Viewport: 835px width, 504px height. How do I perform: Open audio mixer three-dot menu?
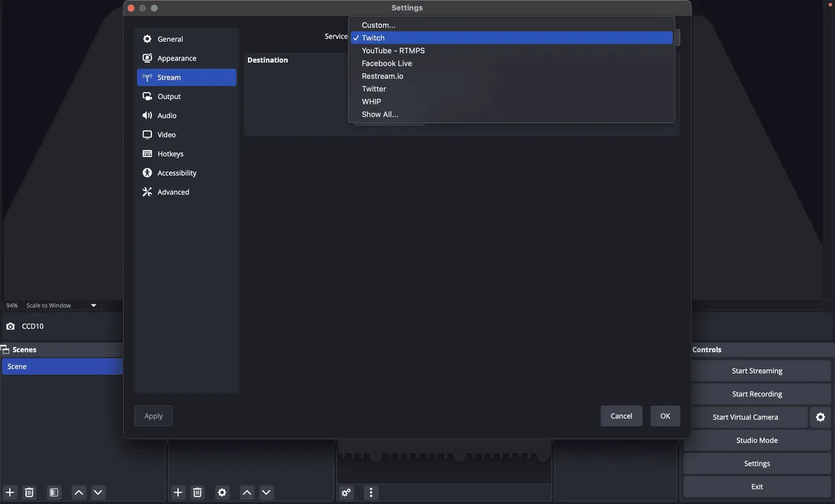point(371,492)
